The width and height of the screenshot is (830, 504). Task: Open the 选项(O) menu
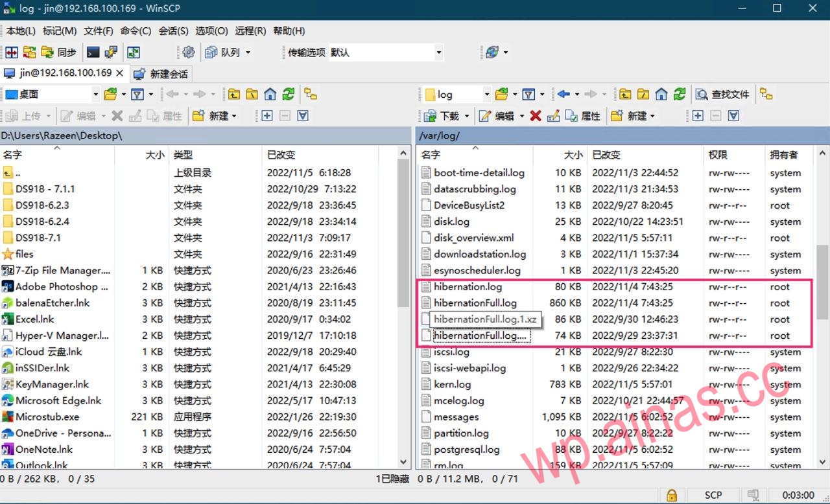[x=211, y=30]
